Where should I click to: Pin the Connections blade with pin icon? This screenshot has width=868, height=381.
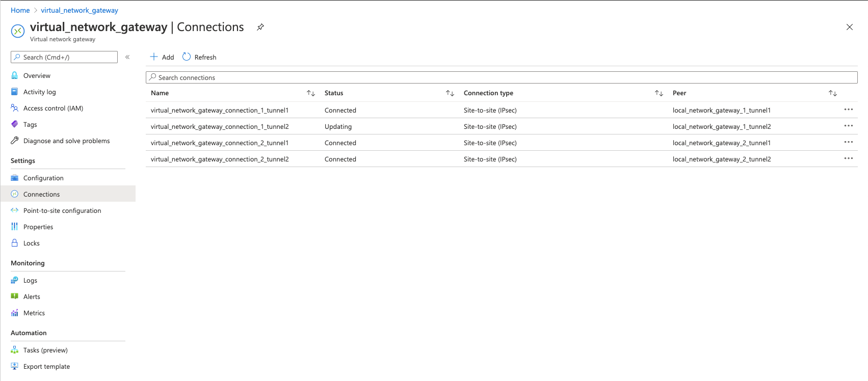click(x=260, y=27)
